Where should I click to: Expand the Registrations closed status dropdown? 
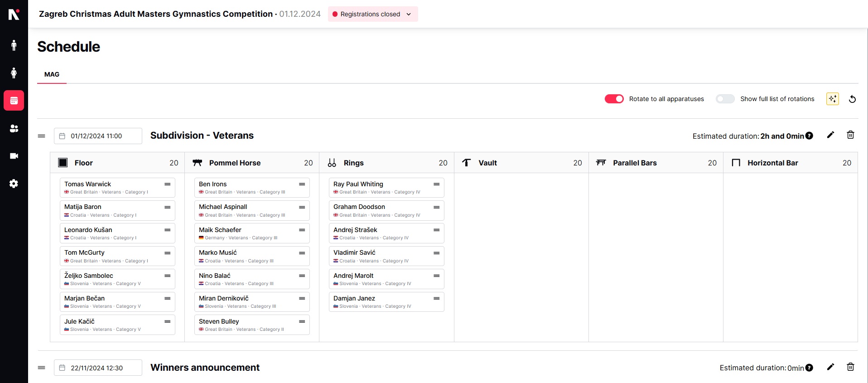click(372, 14)
